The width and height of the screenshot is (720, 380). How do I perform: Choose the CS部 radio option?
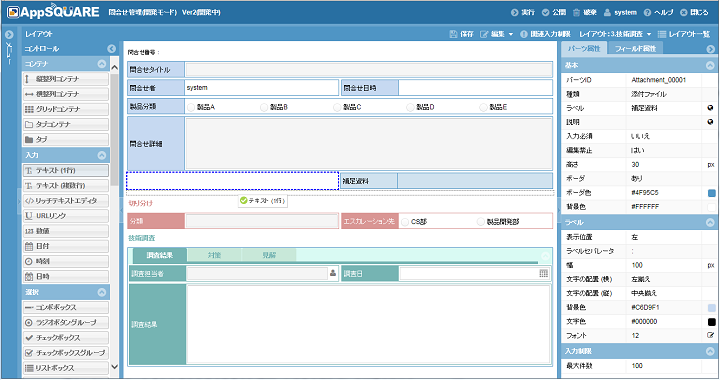(405, 222)
